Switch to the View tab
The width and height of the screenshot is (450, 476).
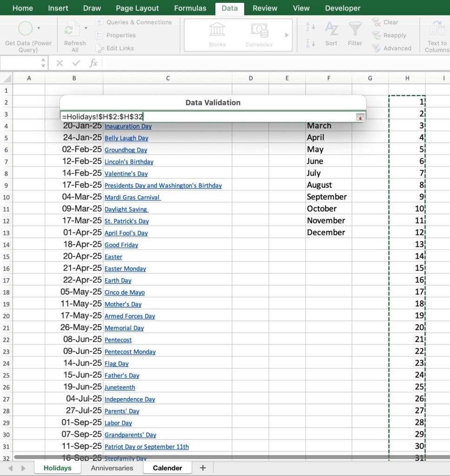[x=301, y=8]
